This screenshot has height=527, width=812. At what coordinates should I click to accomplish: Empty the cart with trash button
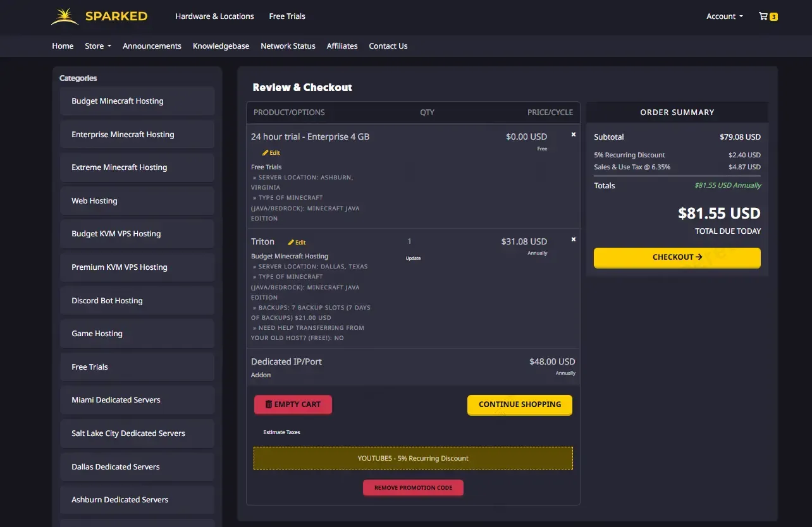(293, 404)
